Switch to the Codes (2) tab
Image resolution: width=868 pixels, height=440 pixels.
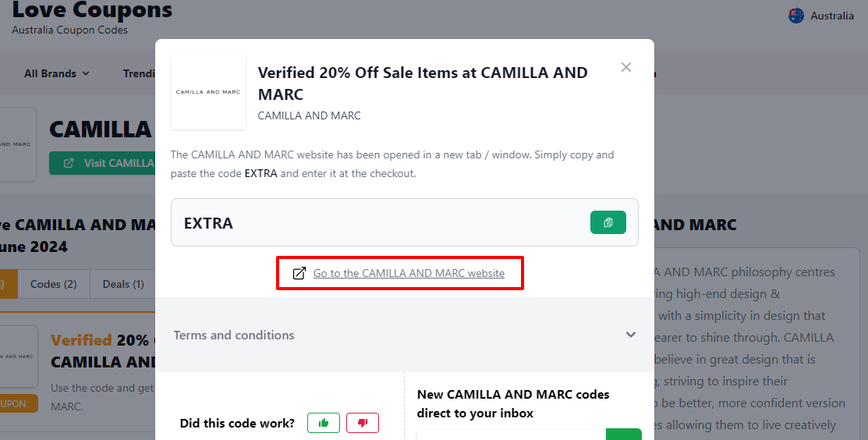coord(54,284)
